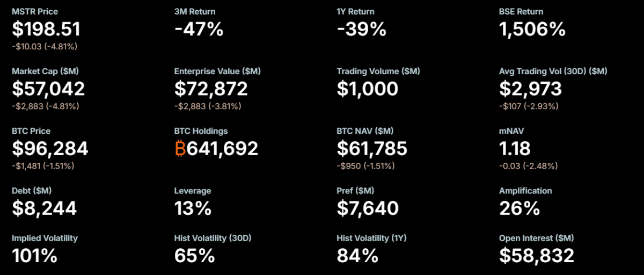644x275 pixels.
Task: Click the BTC Price value $96,284
Action: (50, 148)
